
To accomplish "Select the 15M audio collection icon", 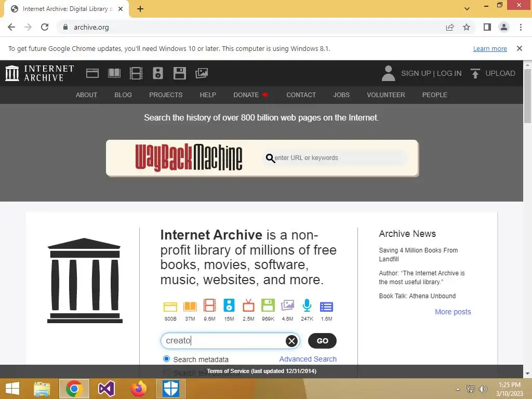I will pos(229,305).
